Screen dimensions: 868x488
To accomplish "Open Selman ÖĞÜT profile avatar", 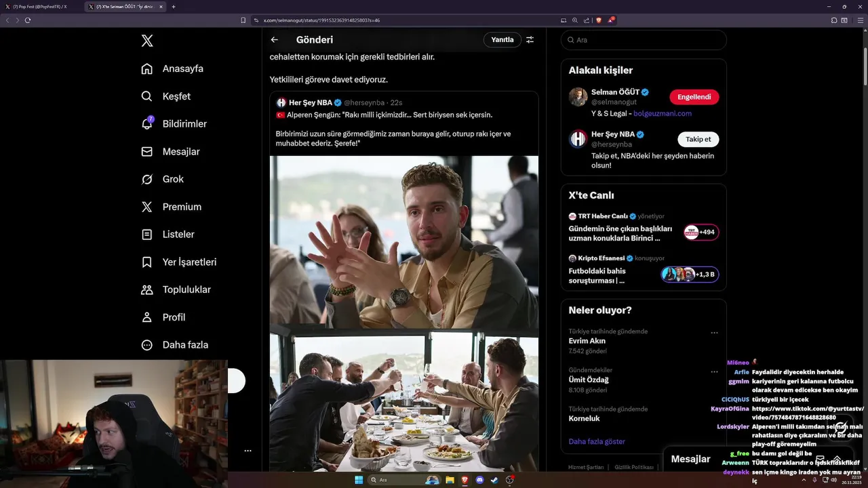I will [578, 97].
